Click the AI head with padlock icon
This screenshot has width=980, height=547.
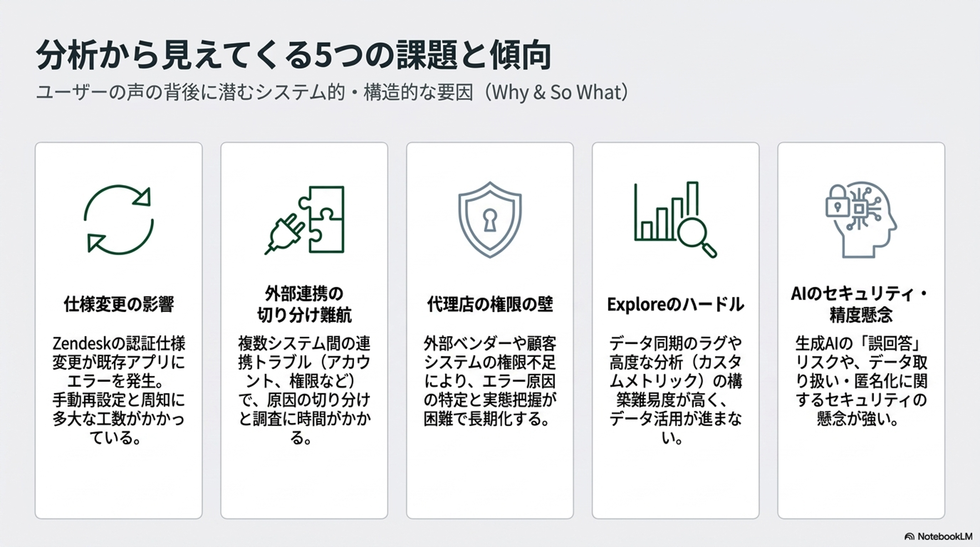coord(861,219)
